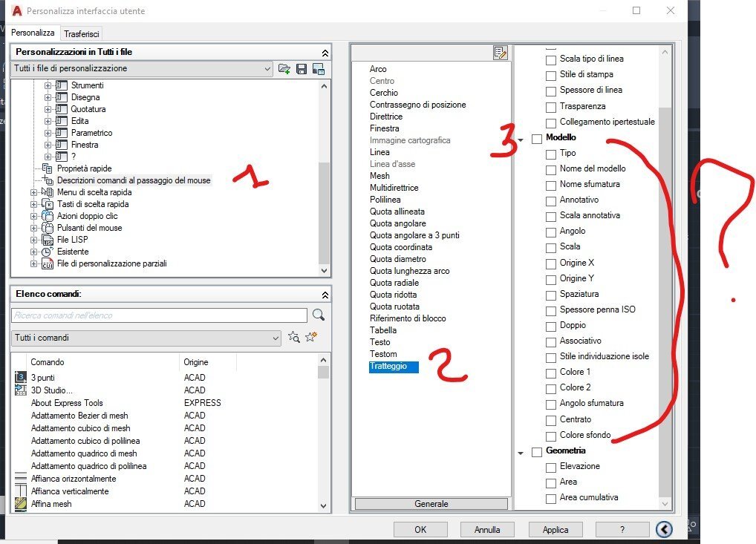Tick the Nome del modello checkbox
Viewport: 756px width, 544px height.
pos(550,170)
